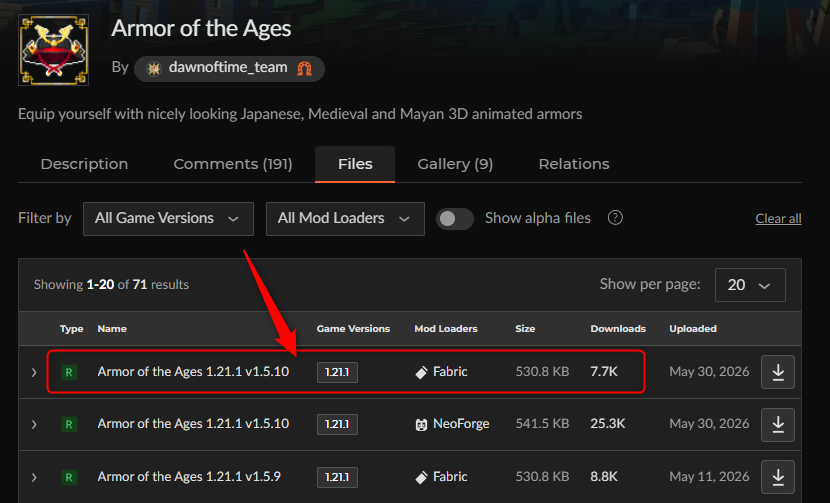Open the All Mod Loaders dropdown
The width and height of the screenshot is (830, 503).
tap(345, 219)
